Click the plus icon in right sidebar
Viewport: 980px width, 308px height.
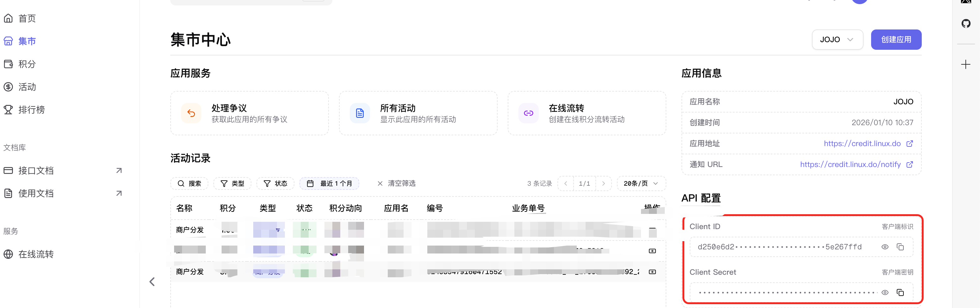pos(965,64)
